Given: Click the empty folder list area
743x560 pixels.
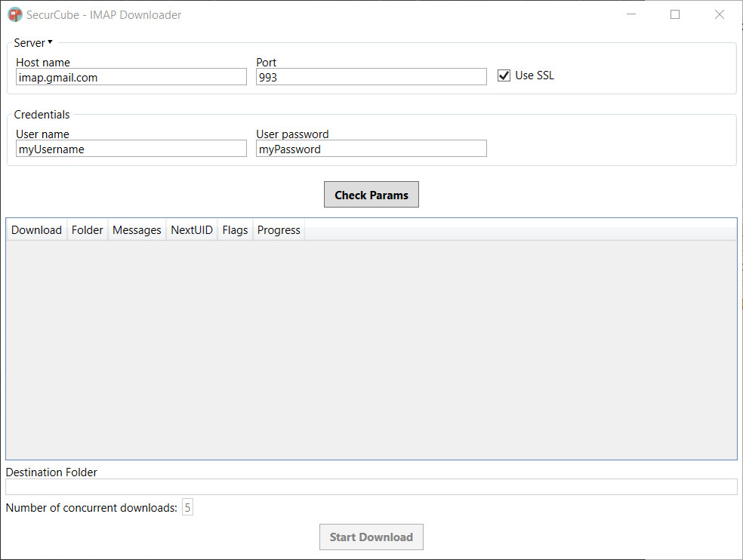Looking at the screenshot, I should [x=371, y=349].
